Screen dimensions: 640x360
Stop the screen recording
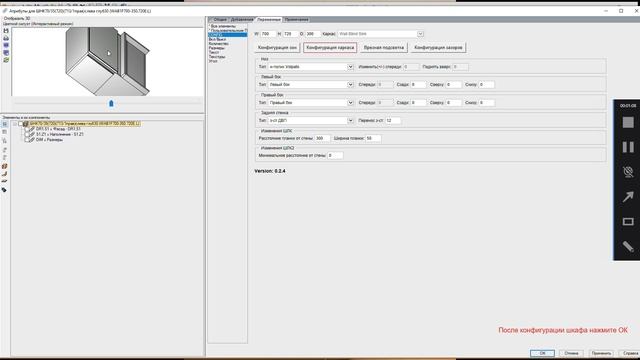(x=628, y=122)
